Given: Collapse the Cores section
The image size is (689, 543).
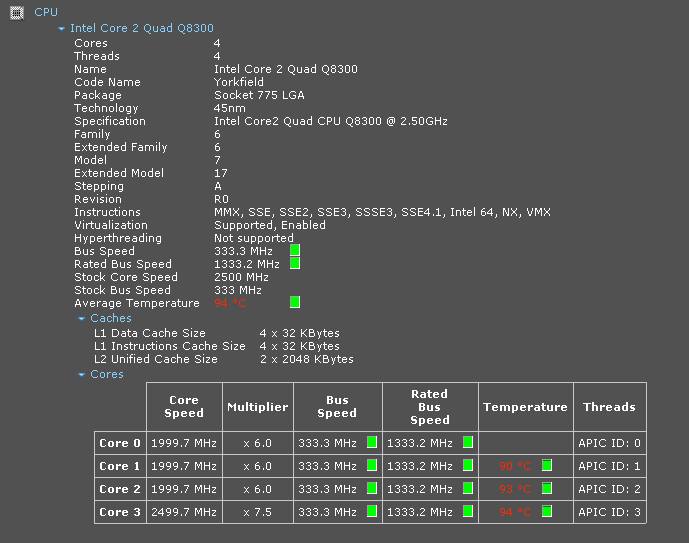Looking at the screenshot, I should click(x=81, y=375).
